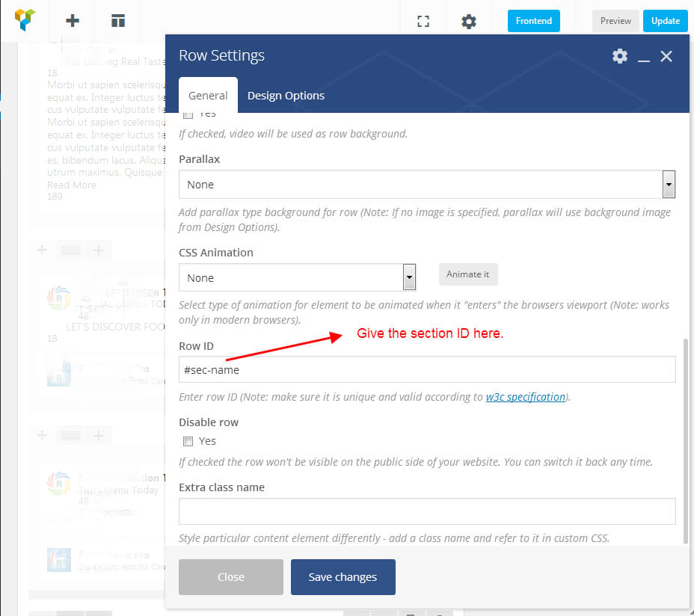694x616 pixels.
Task: Add new element with plus icon
Action: (x=72, y=20)
